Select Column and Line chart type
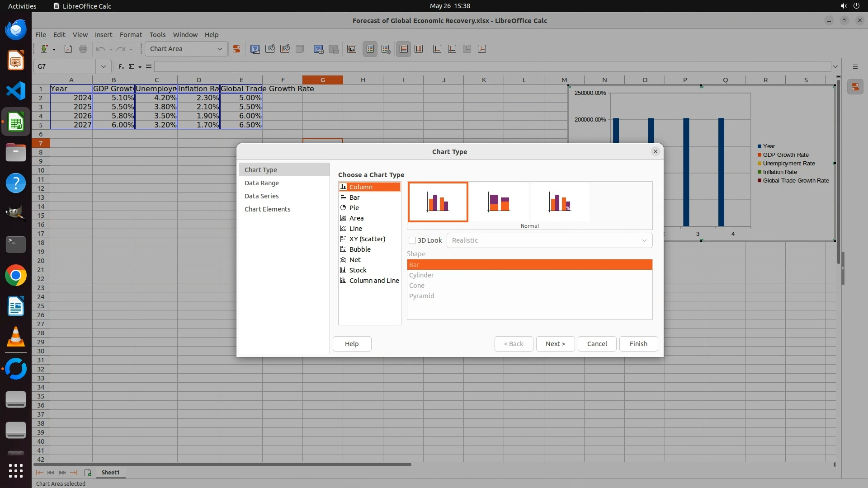Screen dimensions: 868x488 pyautogui.click(x=374, y=281)
